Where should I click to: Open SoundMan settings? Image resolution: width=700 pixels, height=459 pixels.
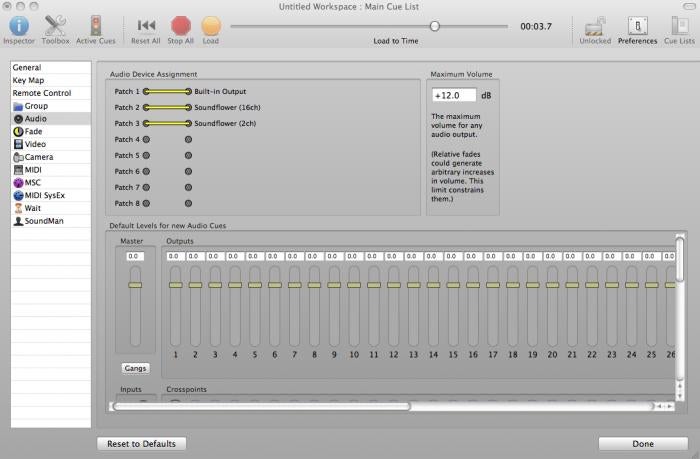click(51, 221)
